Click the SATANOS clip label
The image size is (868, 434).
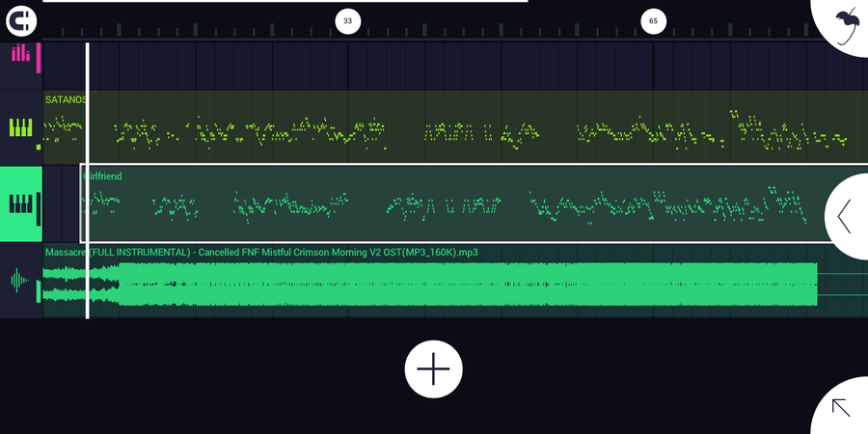[66, 99]
